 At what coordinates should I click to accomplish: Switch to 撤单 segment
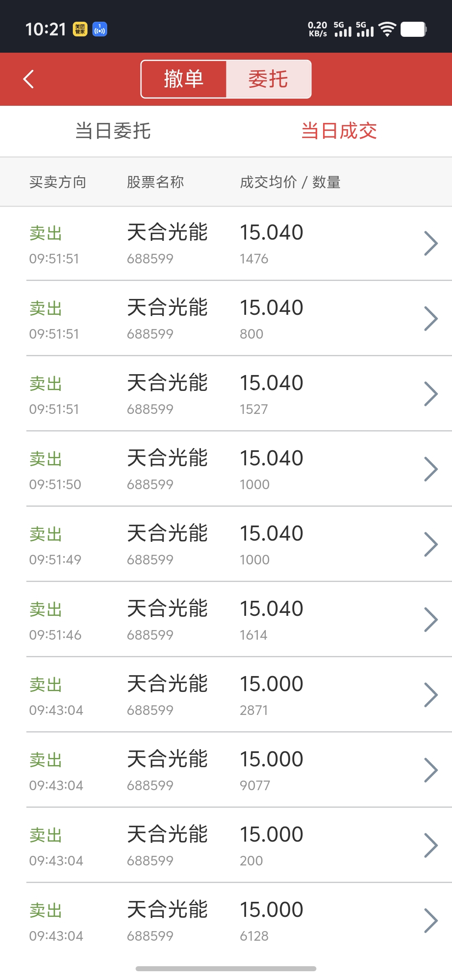click(x=184, y=79)
